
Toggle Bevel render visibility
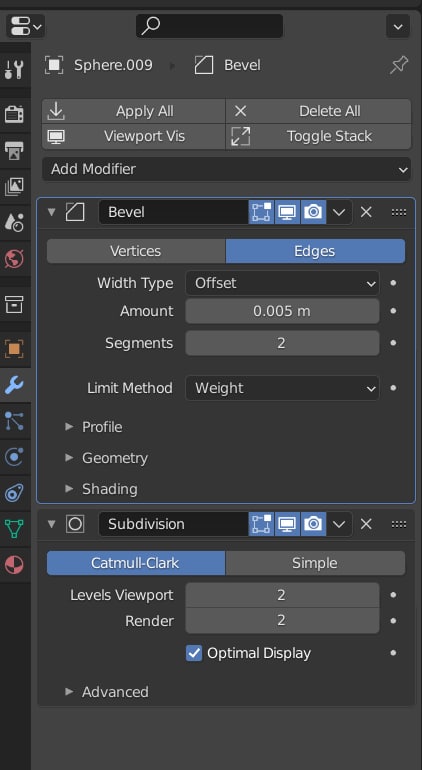313,212
